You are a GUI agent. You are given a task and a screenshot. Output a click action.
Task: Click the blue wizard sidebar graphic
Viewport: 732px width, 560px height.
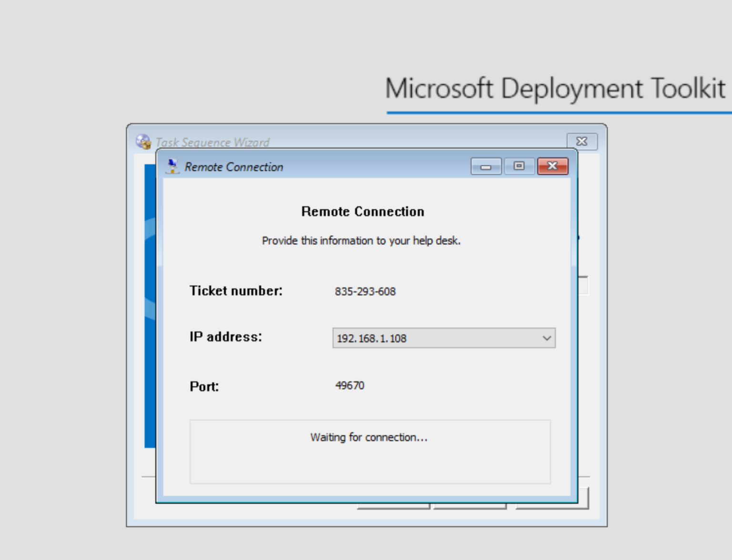[x=148, y=310]
